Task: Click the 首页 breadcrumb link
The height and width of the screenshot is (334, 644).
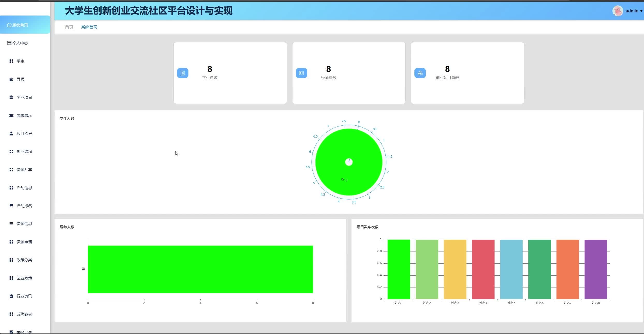Action: 69,27
